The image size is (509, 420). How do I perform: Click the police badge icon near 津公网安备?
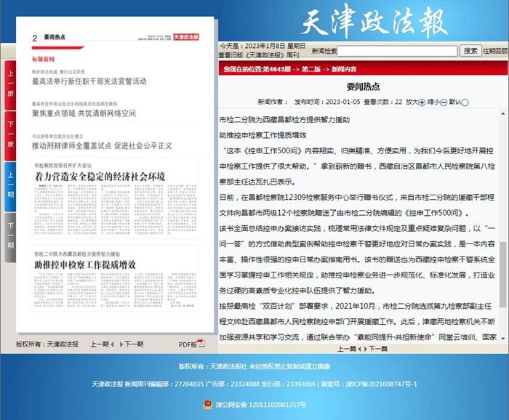(208, 405)
